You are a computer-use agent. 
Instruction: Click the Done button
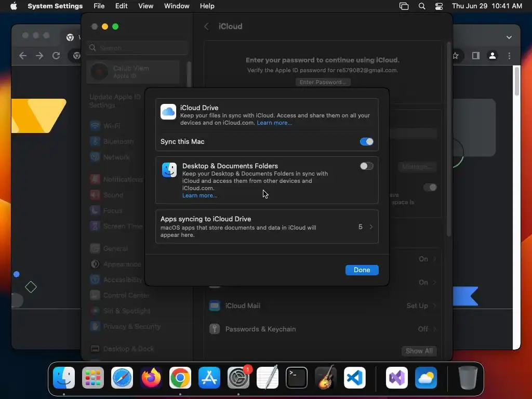362,270
